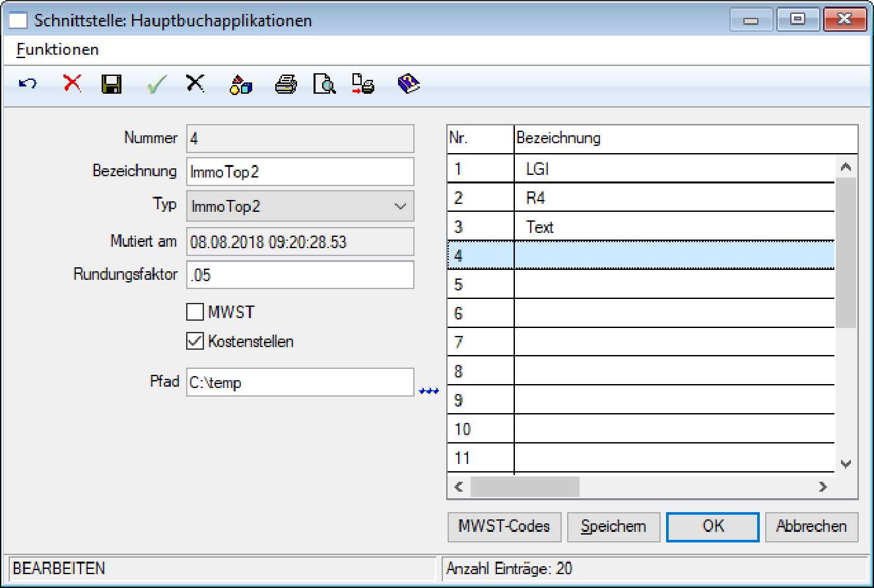Open help via the book icon

[x=409, y=84]
